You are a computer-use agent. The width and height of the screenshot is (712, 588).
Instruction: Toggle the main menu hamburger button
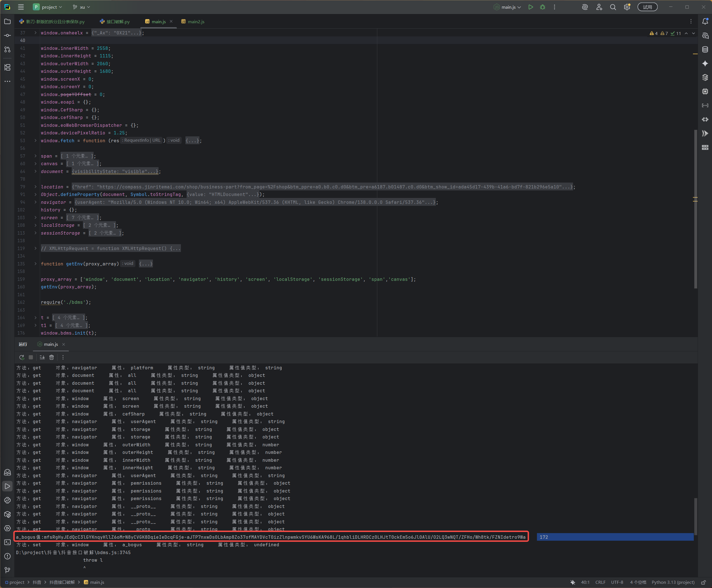[x=21, y=7]
